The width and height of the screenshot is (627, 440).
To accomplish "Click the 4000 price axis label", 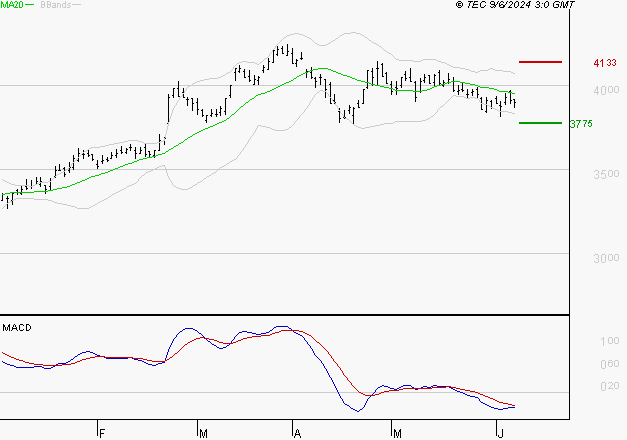I will coord(606,90).
